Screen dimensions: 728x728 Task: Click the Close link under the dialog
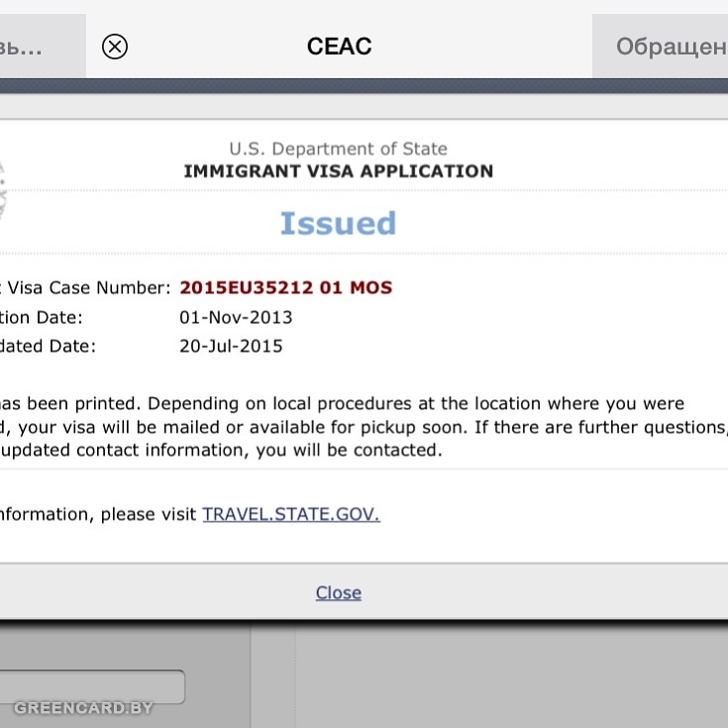(338, 592)
